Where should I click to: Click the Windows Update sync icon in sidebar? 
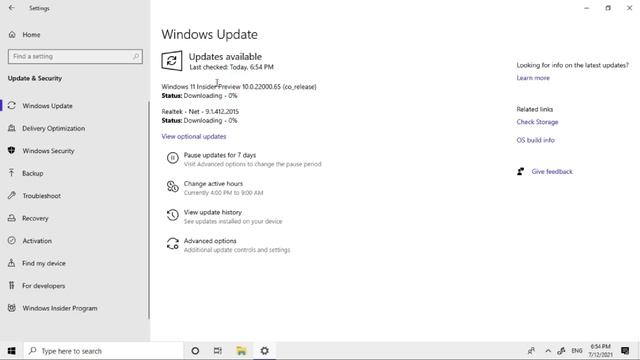[x=12, y=106]
